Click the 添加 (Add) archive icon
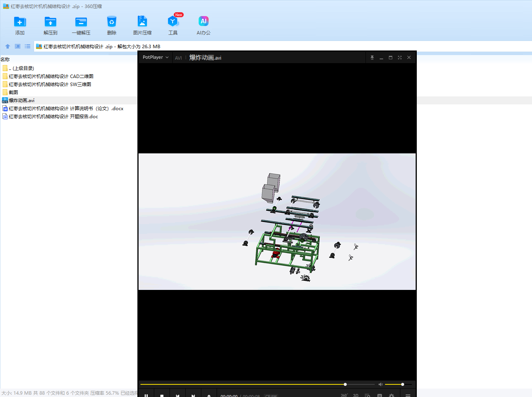Image resolution: width=532 pixels, height=397 pixels. click(20, 22)
